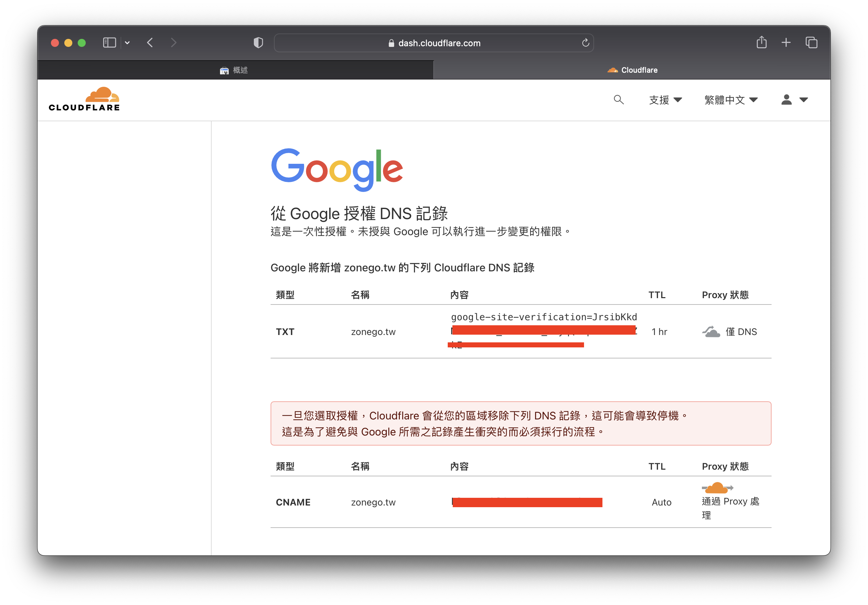Click the CNAME record type cell

click(x=293, y=502)
